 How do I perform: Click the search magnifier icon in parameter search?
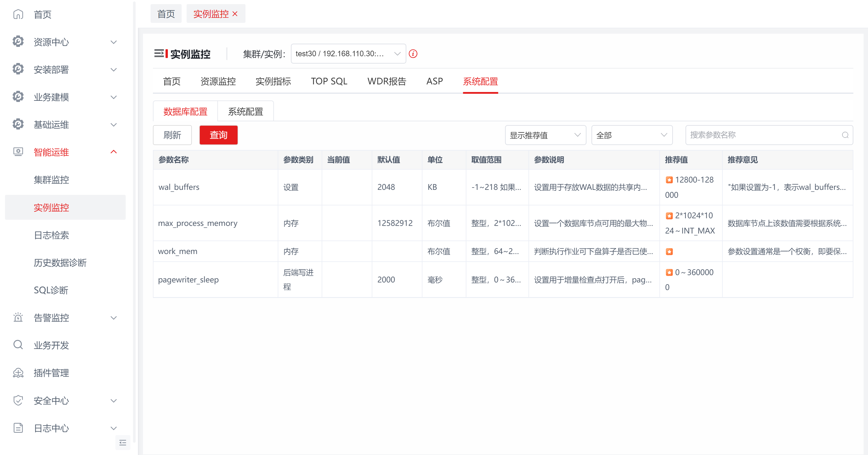[x=845, y=135]
